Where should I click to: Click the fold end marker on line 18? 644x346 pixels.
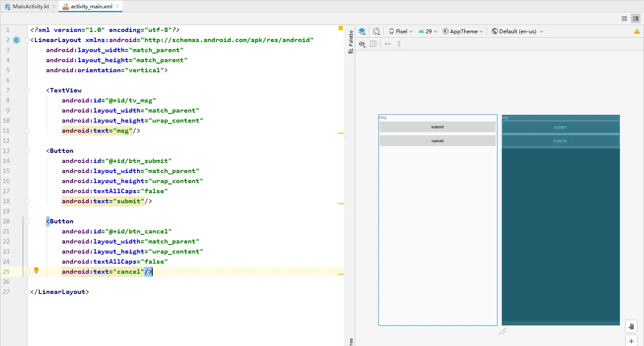[28, 201]
